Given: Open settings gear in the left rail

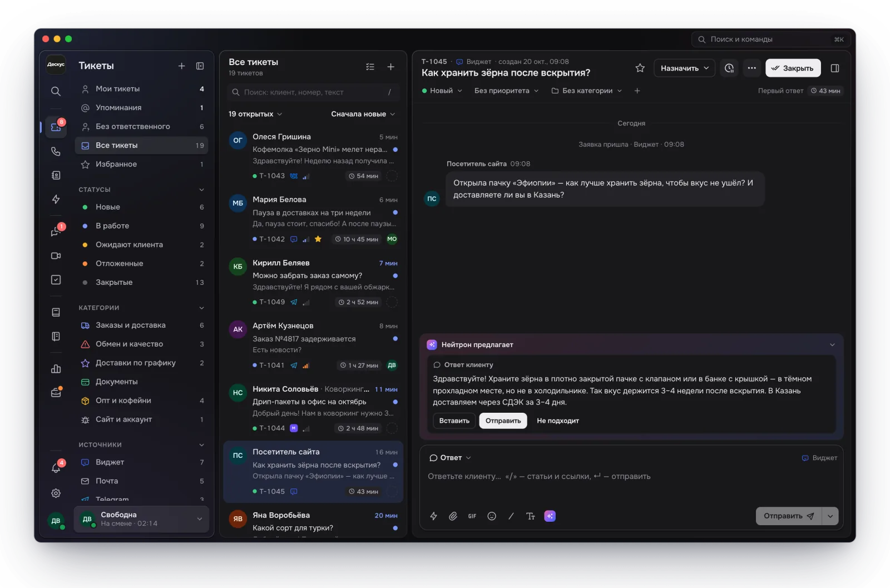Looking at the screenshot, I should (56, 493).
